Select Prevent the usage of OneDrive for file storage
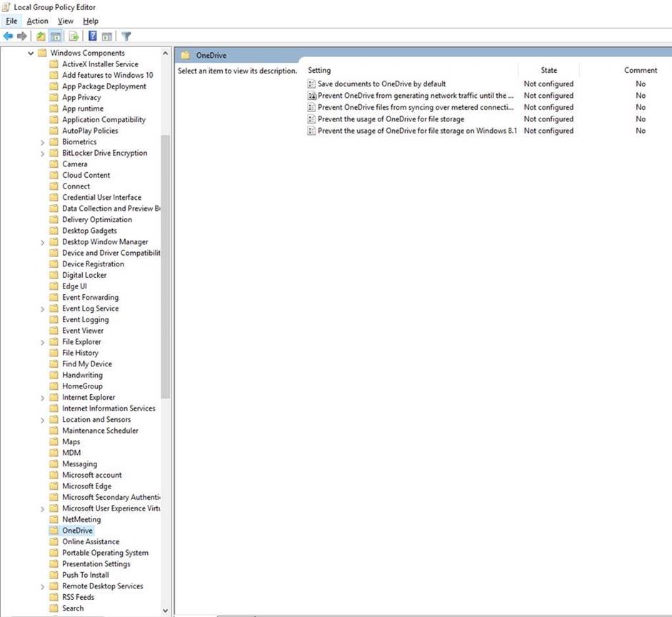Image resolution: width=672 pixels, height=617 pixels. pos(391,119)
